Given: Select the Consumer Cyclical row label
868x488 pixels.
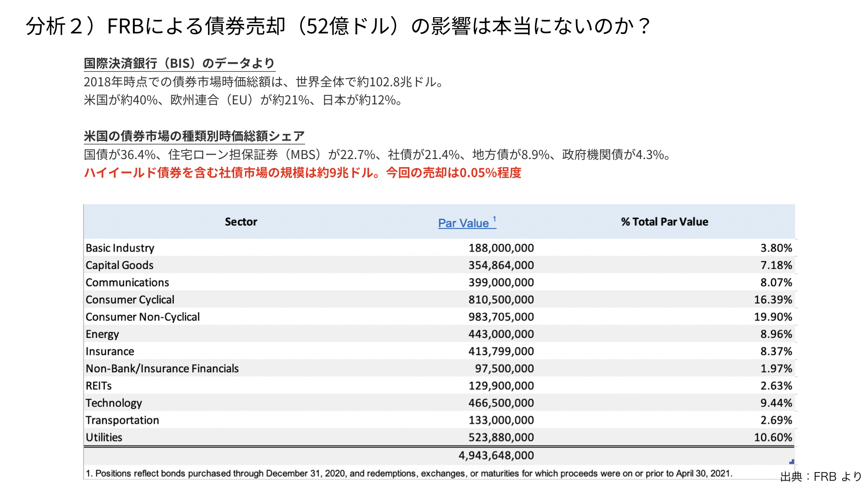Looking at the screenshot, I should (130, 300).
